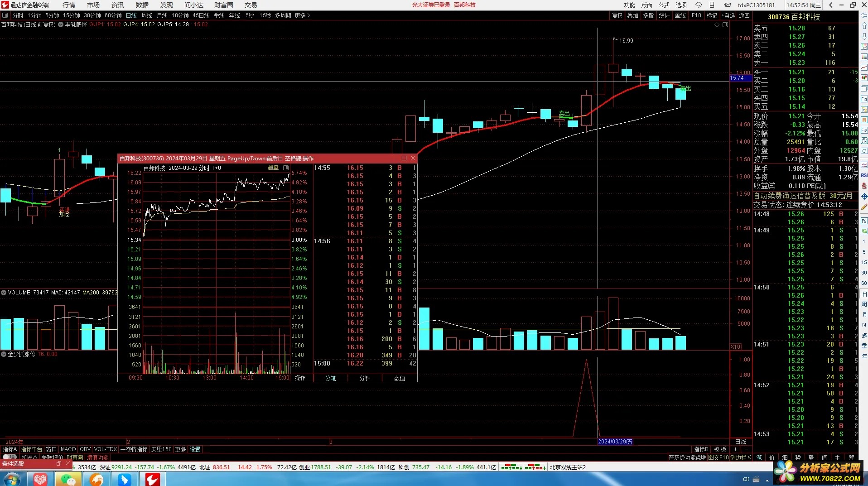Show hidden system tray icons
Screen dimensions: 868x486
coord(767,480)
